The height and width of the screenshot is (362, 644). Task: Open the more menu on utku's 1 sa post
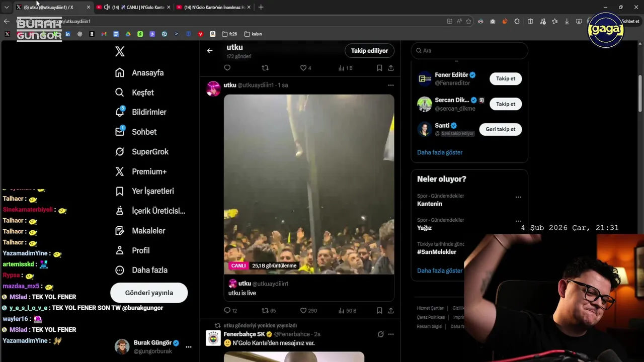coord(391,85)
